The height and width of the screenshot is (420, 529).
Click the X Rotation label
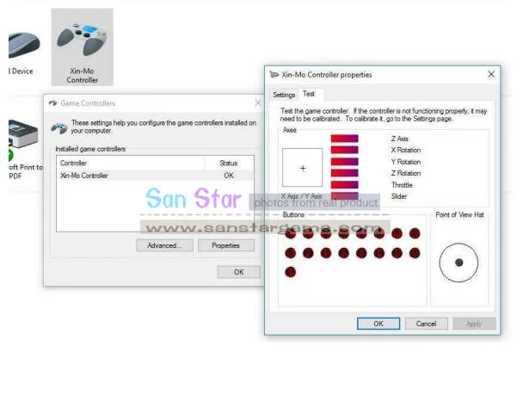click(406, 150)
